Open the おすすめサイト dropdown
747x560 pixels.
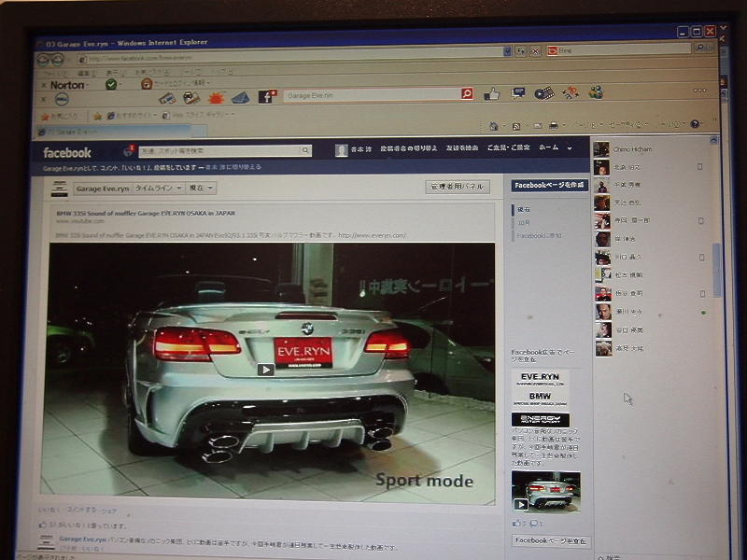(x=132, y=116)
